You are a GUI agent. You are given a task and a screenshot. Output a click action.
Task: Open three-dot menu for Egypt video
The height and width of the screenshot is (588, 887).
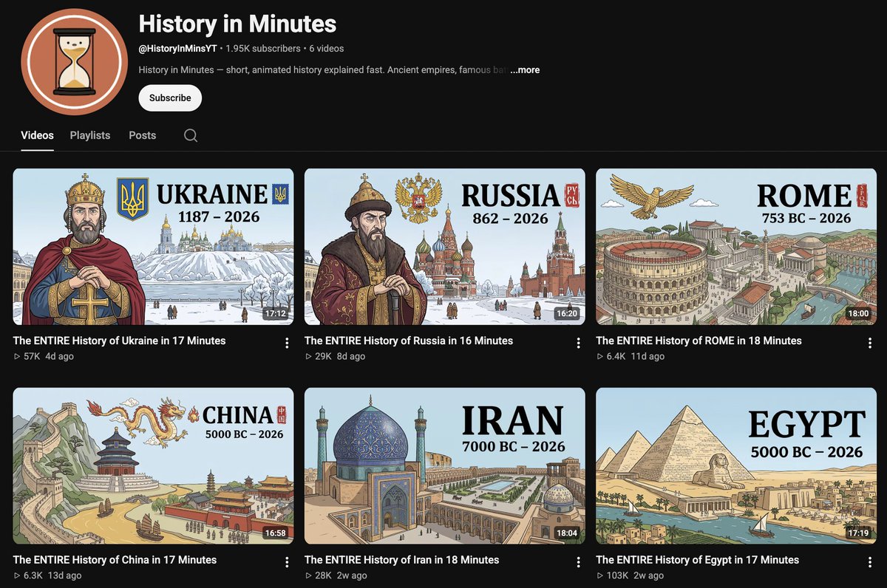(870, 562)
